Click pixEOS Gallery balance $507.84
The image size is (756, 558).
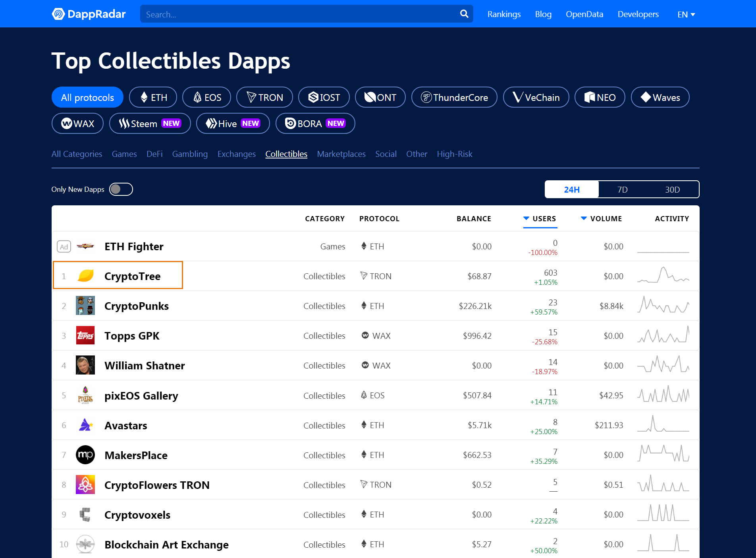click(x=477, y=395)
